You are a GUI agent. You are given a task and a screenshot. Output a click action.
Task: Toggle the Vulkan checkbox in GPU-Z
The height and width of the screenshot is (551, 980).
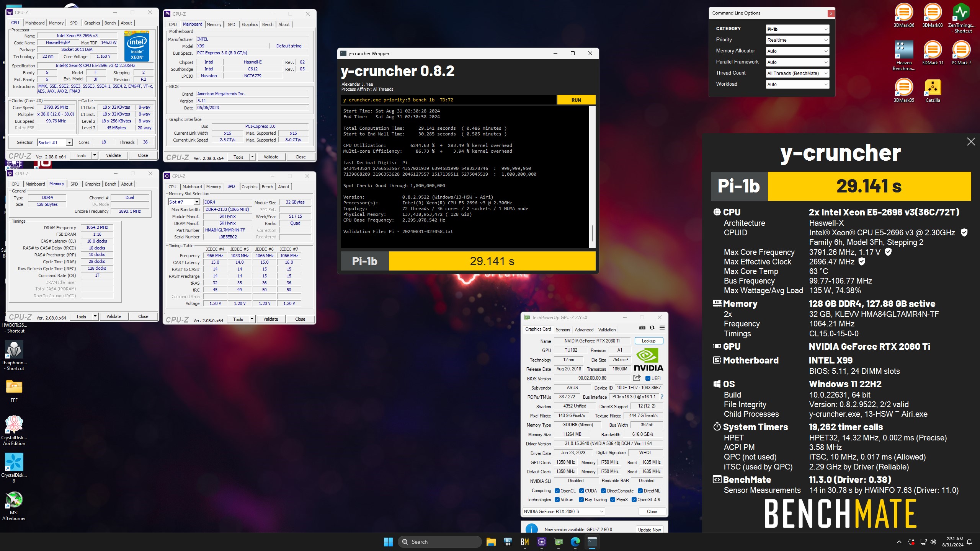click(x=557, y=500)
